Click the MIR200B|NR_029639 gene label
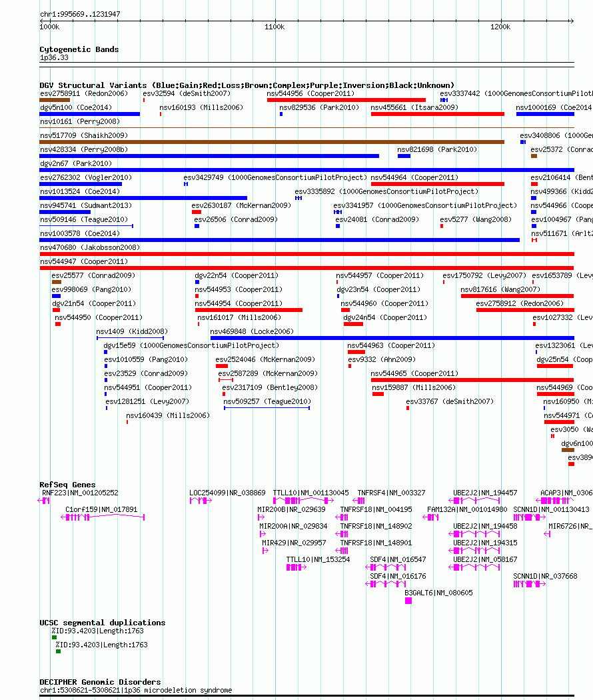The image size is (593, 700). [x=291, y=509]
